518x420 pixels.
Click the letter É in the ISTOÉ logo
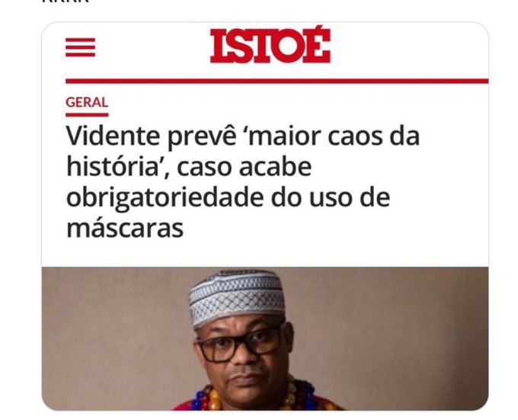click(x=316, y=44)
